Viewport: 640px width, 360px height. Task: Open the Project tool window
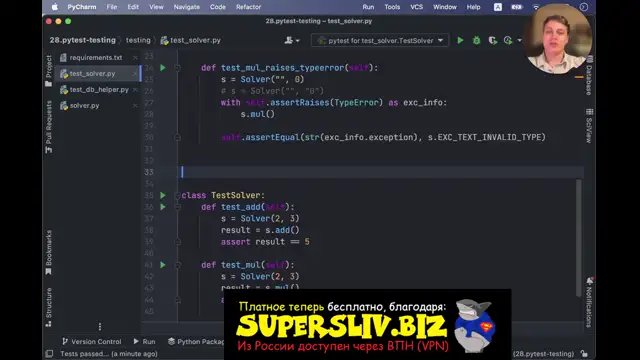49,71
